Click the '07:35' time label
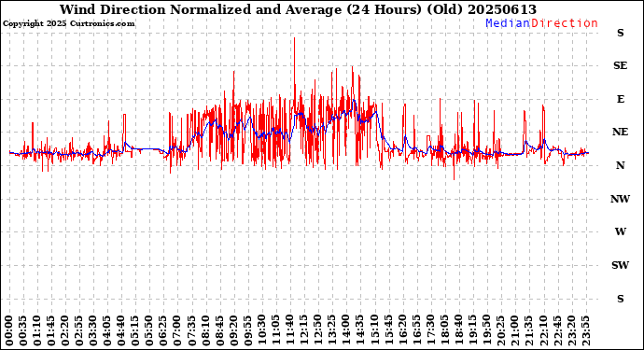The width and height of the screenshot is (644, 350). pyautogui.click(x=191, y=330)
